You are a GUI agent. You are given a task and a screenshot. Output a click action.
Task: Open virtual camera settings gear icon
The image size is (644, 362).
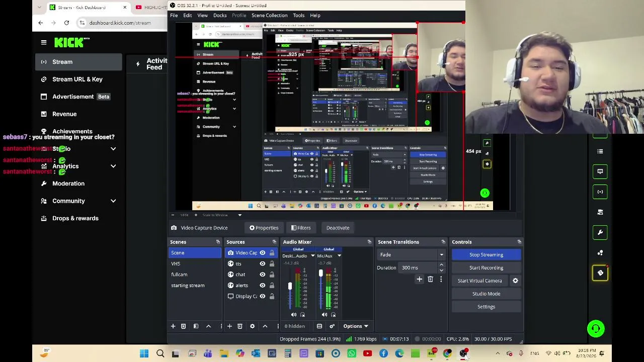tap(515, 281)
